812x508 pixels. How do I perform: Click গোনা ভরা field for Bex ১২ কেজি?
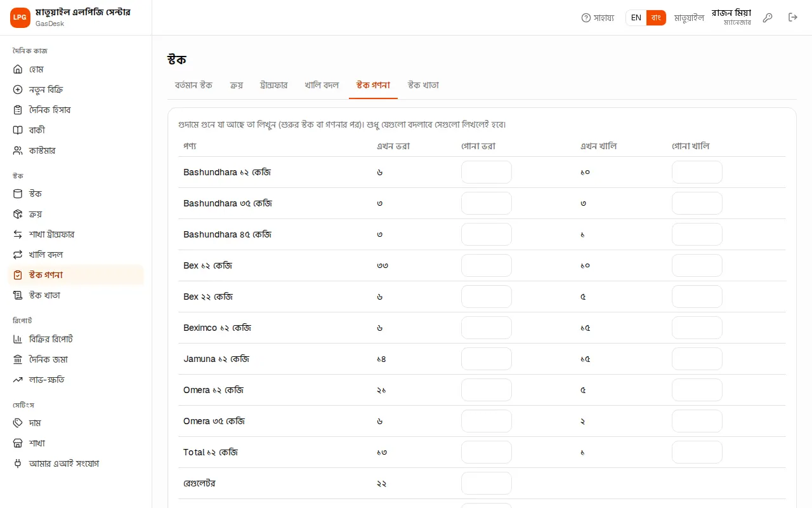[487, 265]
